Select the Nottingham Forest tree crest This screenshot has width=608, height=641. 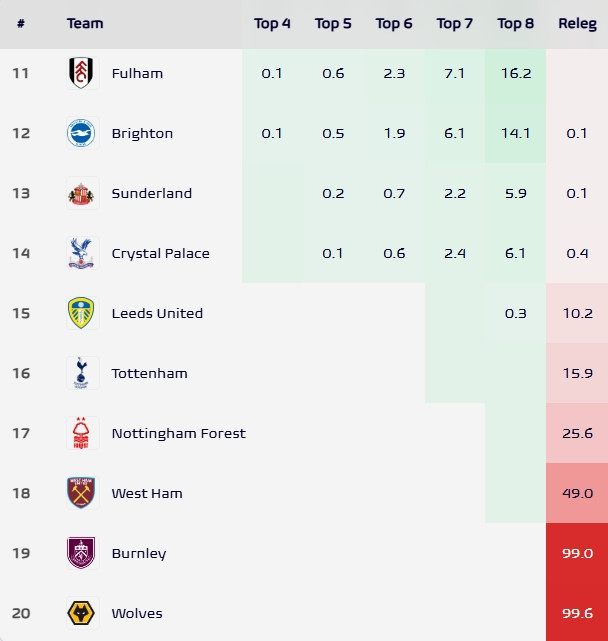point(81,433)
